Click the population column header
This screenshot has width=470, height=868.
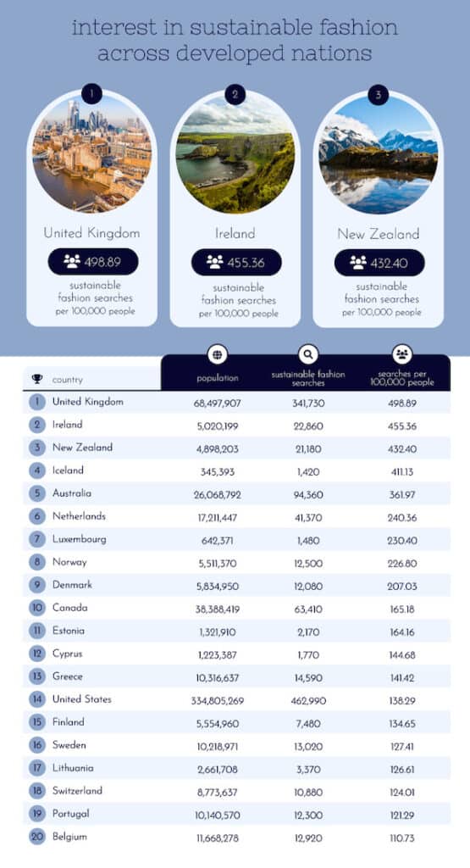pos(218,378)
